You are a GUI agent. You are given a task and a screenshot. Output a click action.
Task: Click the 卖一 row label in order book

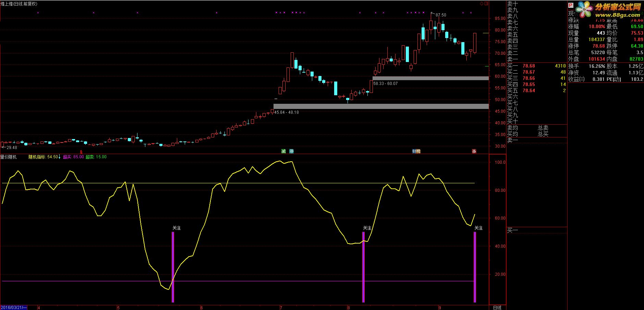click(x=513, y=59)
